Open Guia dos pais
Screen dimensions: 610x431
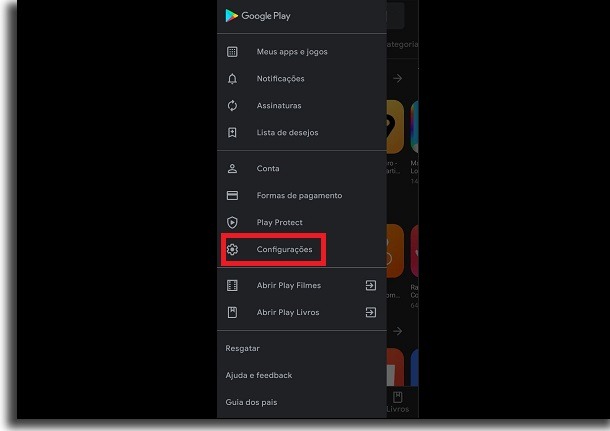251,402
